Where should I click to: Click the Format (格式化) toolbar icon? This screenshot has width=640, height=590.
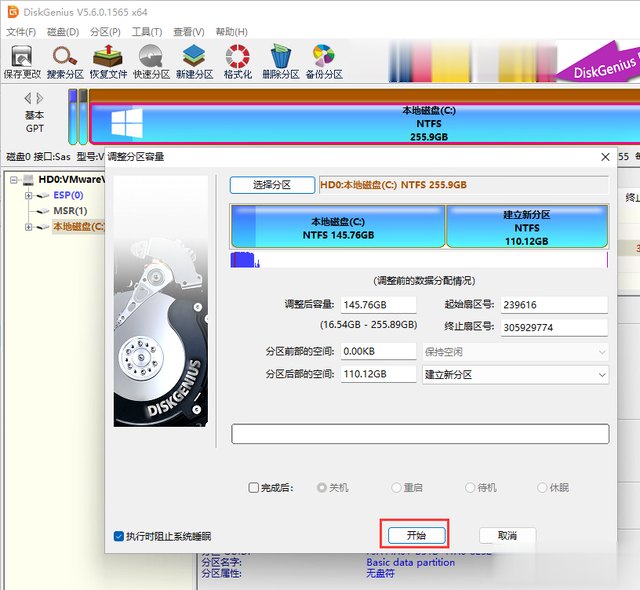click(238, 62)
